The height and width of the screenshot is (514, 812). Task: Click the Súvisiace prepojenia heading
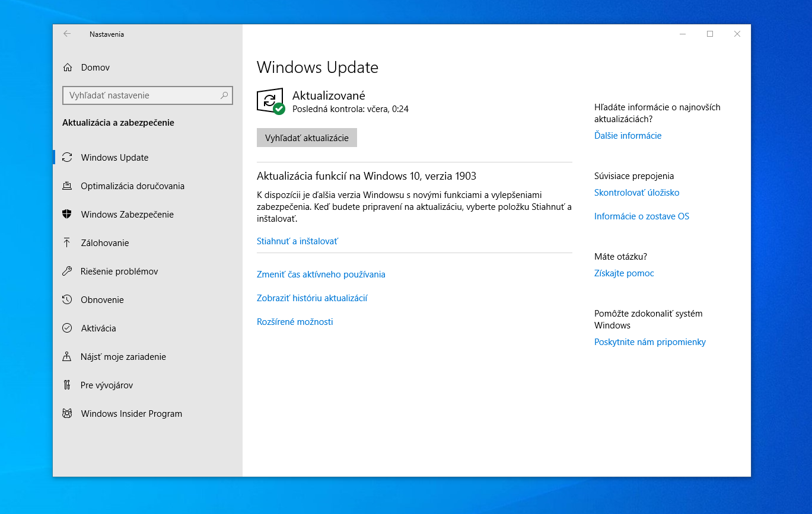click(x=634, y=176)
